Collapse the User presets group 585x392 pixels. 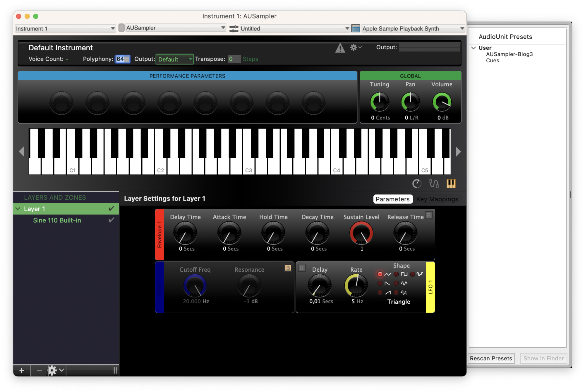click(x=474, y=48)
